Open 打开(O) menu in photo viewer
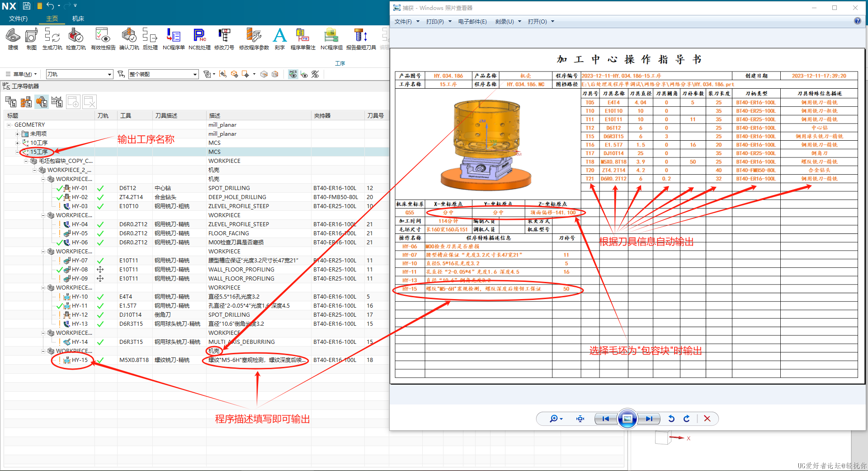The height and width of the screenshot is (471, 868). (541, 21)
